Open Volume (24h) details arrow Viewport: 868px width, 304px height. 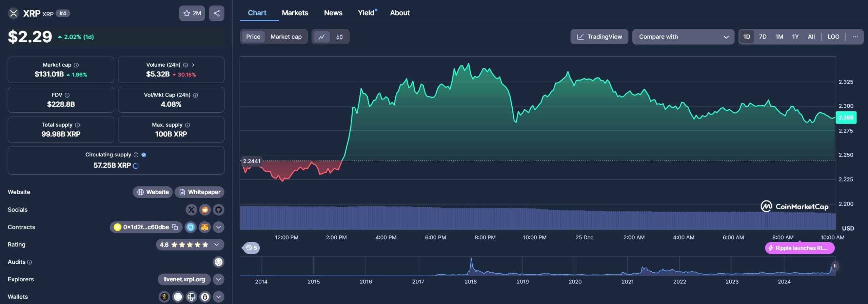point(193,65)
